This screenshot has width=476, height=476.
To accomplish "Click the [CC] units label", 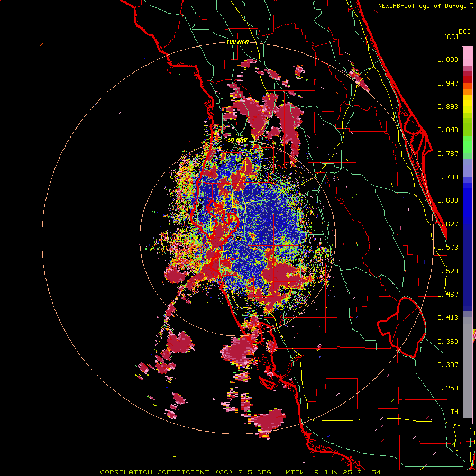I will (451, 36).
